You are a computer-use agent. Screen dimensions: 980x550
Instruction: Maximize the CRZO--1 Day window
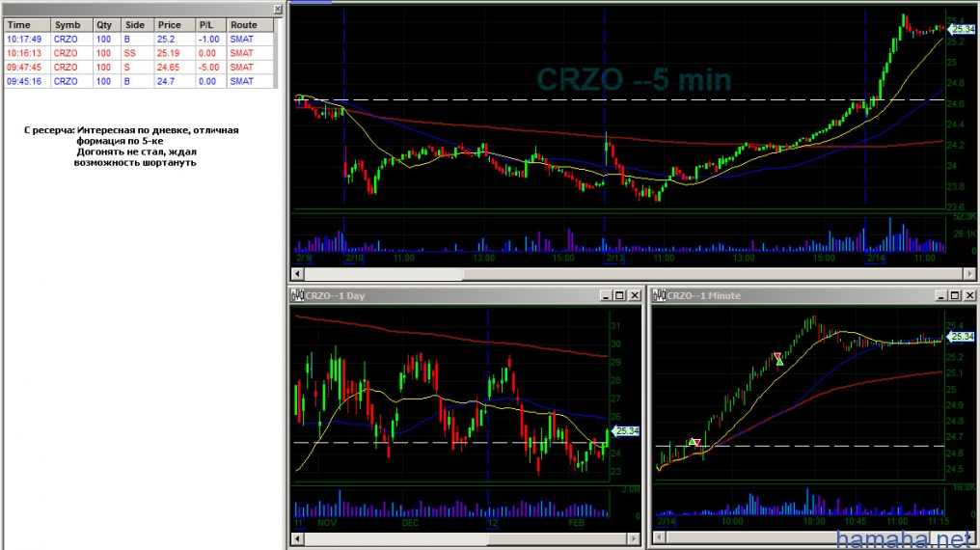tap(619, 295)
